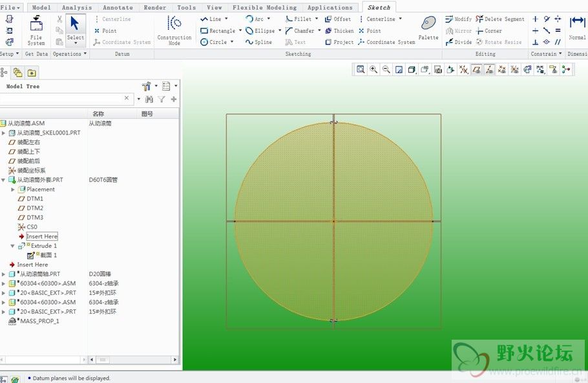Select DTM2 in the model tree
The image size is (588, 383).
[35, 208]
